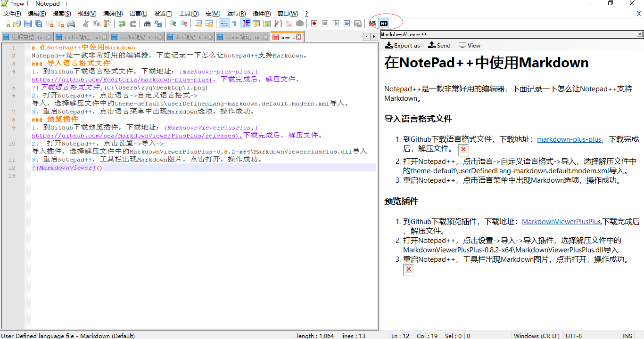Click the save recorded macro icon
This screenshot has width=644, height=339.
[x=357, y=23]
